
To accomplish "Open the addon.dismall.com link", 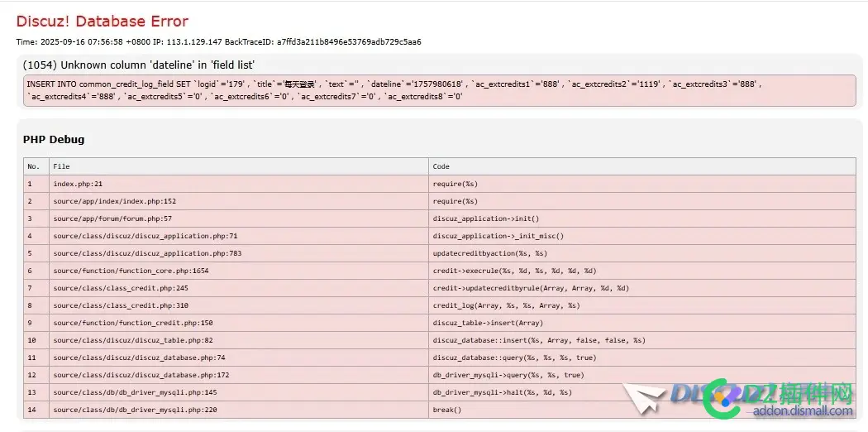I will coord(804,411).
